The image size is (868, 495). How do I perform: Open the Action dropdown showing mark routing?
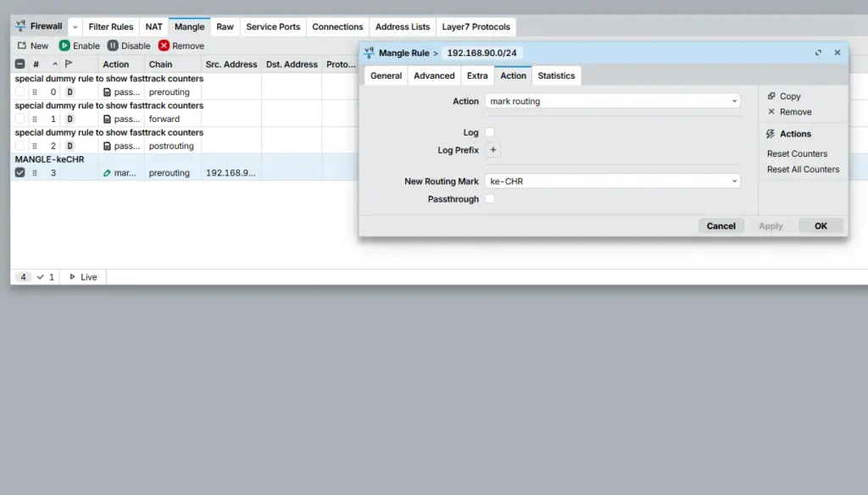tap(612, 101)
